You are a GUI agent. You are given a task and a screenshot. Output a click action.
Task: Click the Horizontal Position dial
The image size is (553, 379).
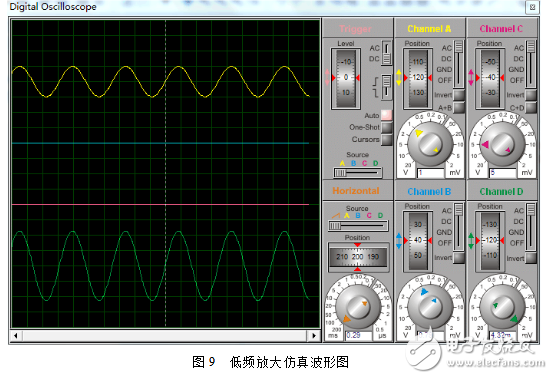coord(358,257)
